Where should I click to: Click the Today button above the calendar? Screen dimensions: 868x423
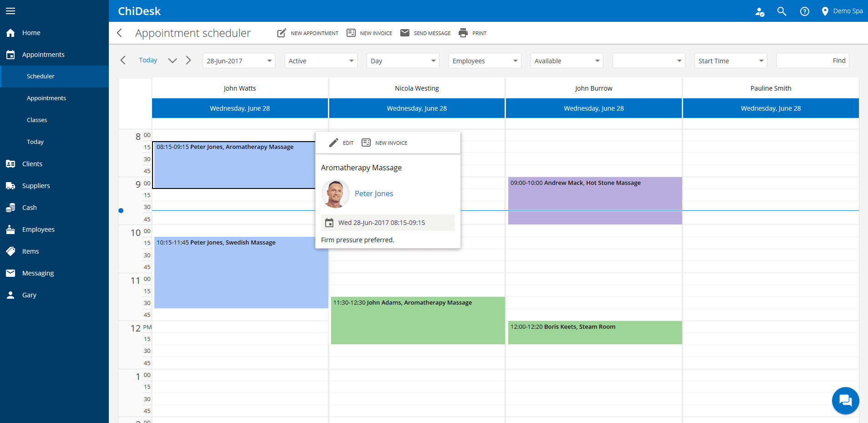pyautogui.click(x=148, y=60)
